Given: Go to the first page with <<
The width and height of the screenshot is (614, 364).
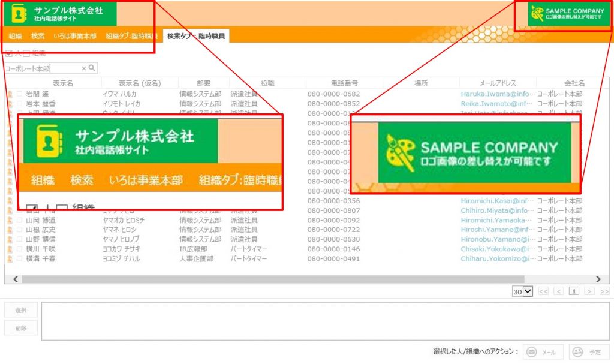Looking at the screenshot, I should (543, 291).
